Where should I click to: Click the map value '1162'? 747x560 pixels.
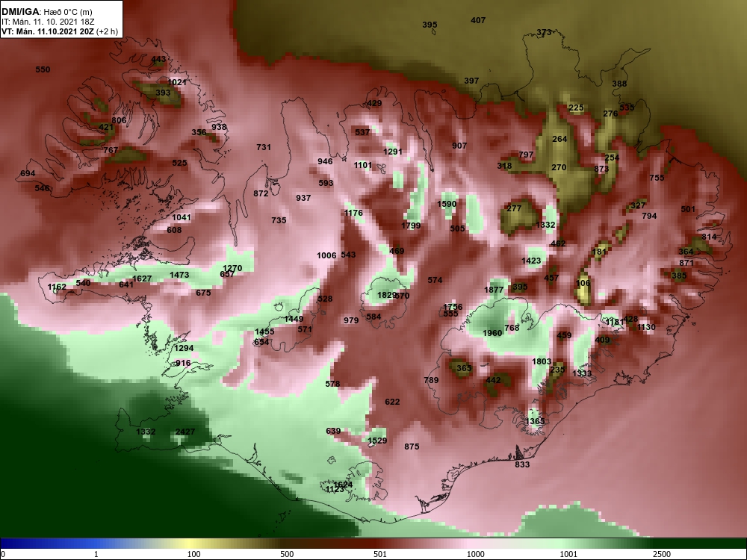pyautogui.click(x=58, y=287)
